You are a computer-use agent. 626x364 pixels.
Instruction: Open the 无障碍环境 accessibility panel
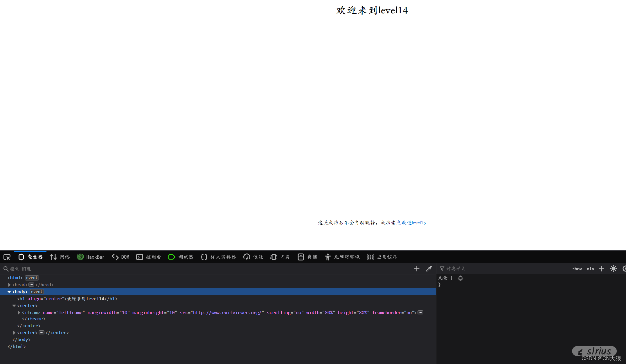click(x=342, y=257)
